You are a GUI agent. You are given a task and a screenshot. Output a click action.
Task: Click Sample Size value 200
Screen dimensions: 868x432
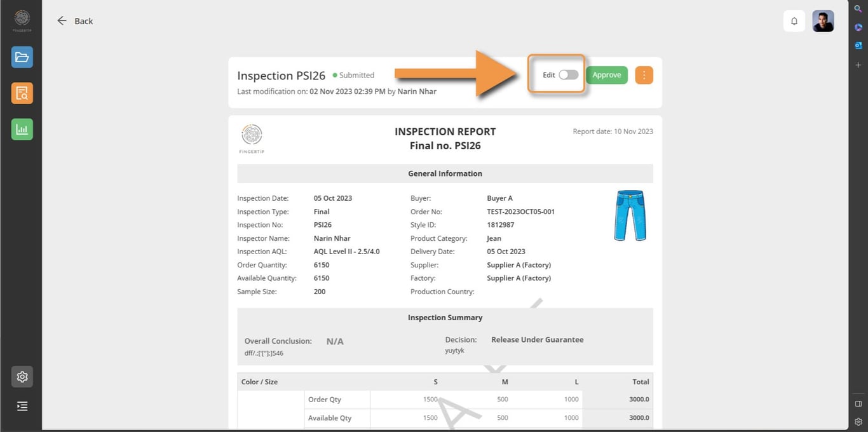tap(320, 292)
